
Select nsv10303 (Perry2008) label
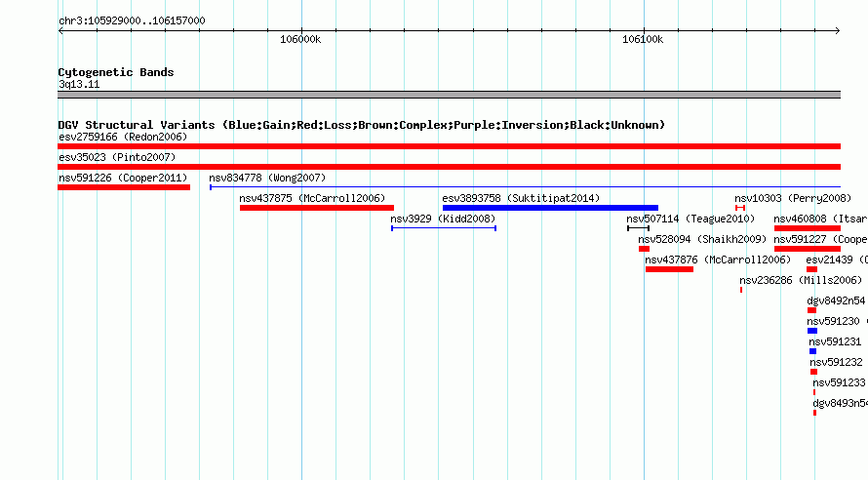tap(793, 198)
